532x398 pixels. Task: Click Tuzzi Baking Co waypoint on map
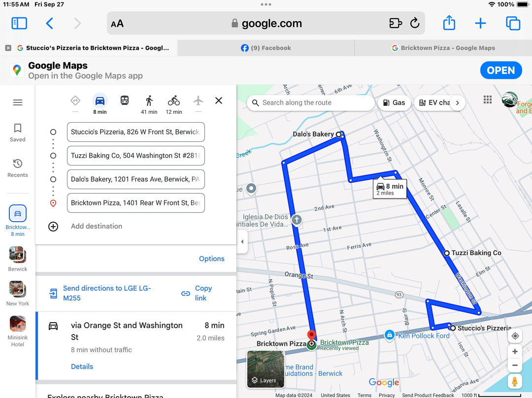point(447,253)
